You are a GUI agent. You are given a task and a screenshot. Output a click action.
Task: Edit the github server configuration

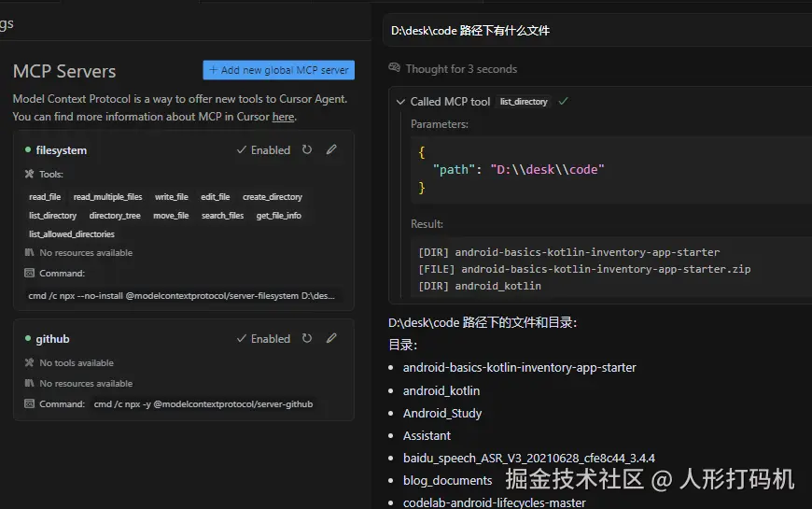[331, 338]
